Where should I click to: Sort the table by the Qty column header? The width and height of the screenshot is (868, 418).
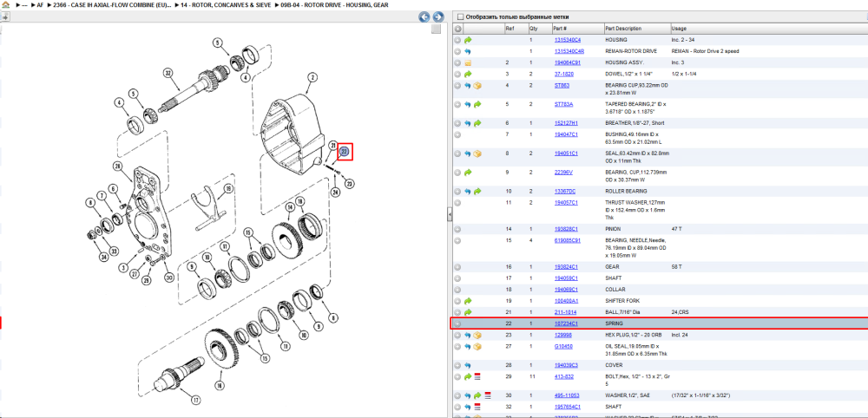tap(534, 29)
